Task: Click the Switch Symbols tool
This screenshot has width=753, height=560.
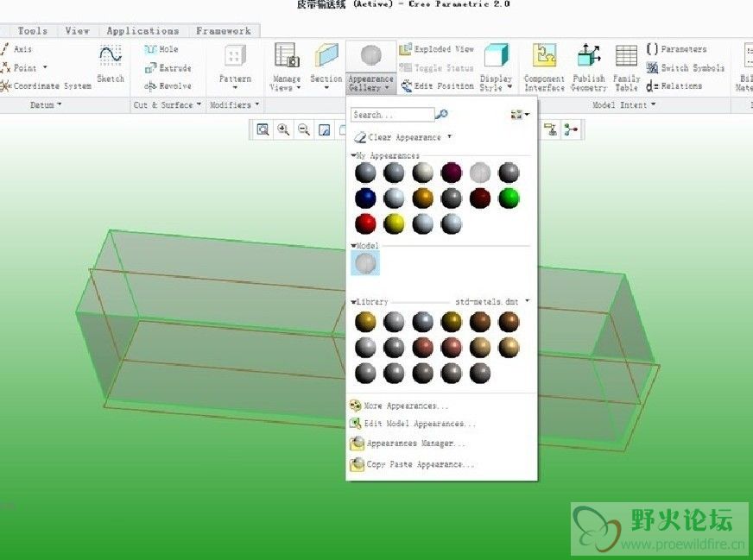Action: (x=686, y=67)
